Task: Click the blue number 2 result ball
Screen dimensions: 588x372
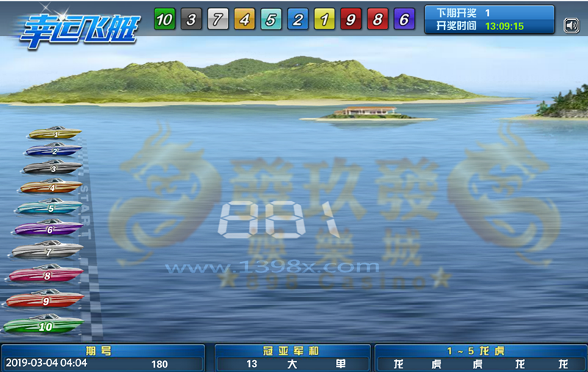Action: (x=298, y=19)
